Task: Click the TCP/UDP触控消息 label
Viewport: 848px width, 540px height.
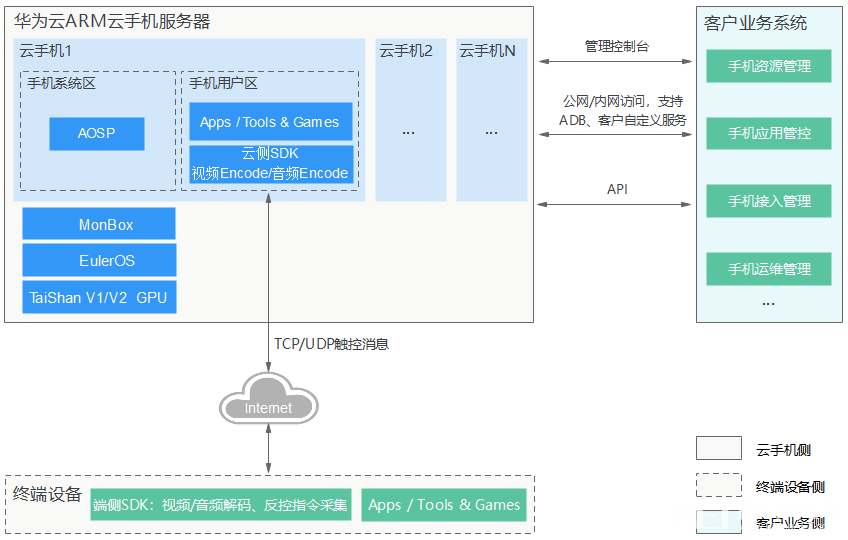Action: pyautogui.click(x=331, y=344)
